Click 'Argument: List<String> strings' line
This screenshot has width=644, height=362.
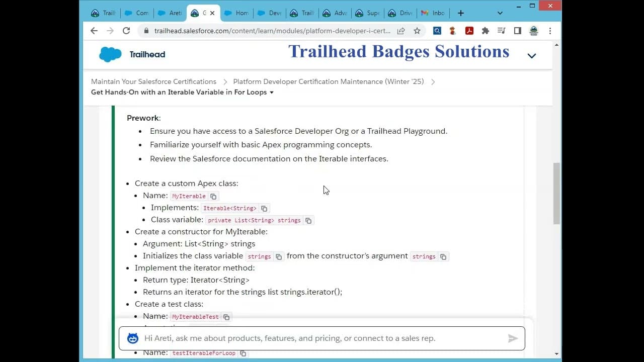[x=199, y=244]
